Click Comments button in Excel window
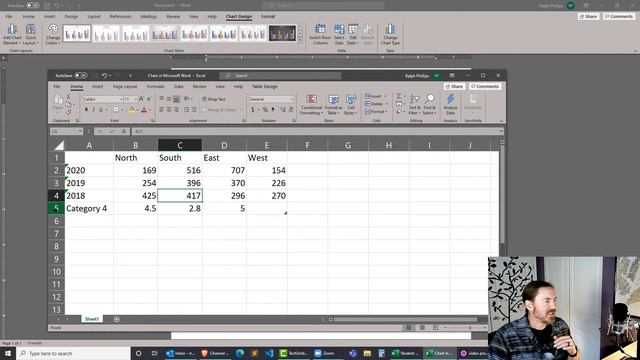 (485, 87)
